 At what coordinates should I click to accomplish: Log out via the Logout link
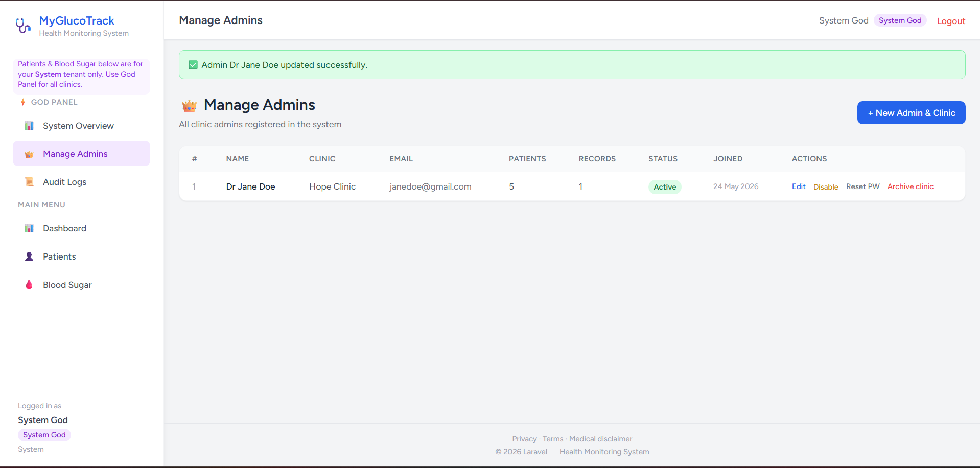[951, 21]
